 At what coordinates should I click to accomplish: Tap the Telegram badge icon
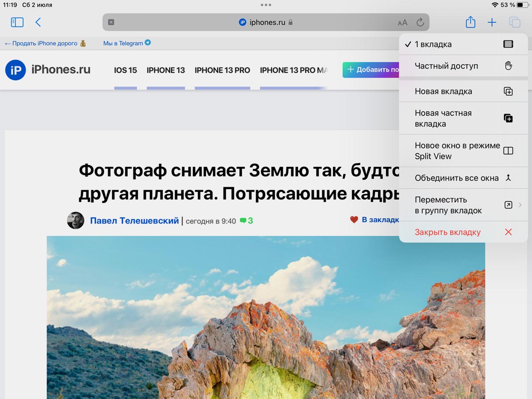click(x=148, y=43)
